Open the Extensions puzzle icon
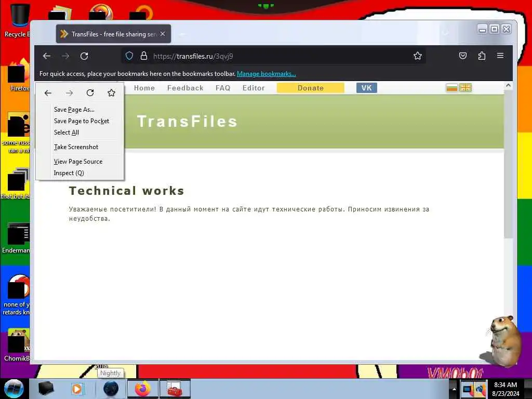The image size is (532, 399). point(482,56)
